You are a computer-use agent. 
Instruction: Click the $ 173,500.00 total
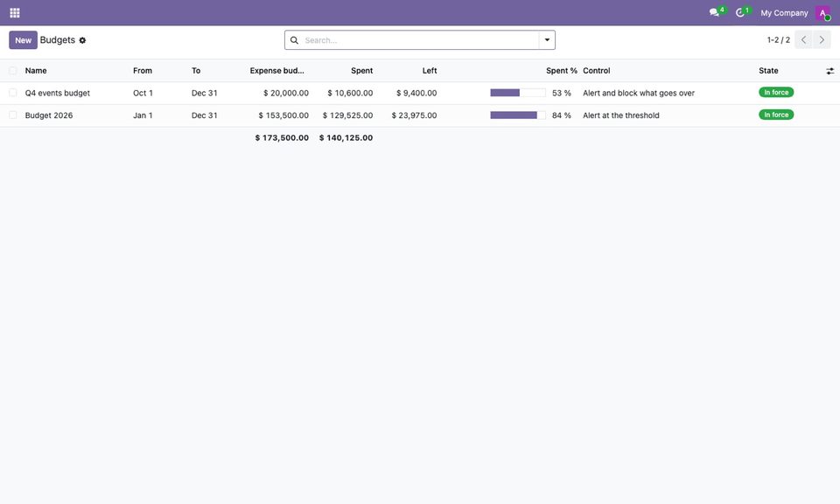(282, 137)
